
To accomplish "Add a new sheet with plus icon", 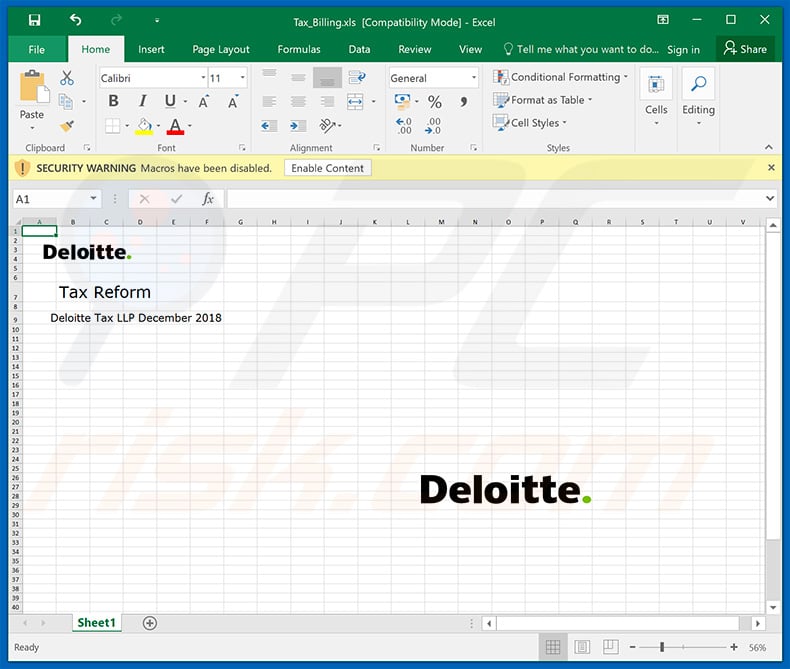I will [x=150, y=623].
